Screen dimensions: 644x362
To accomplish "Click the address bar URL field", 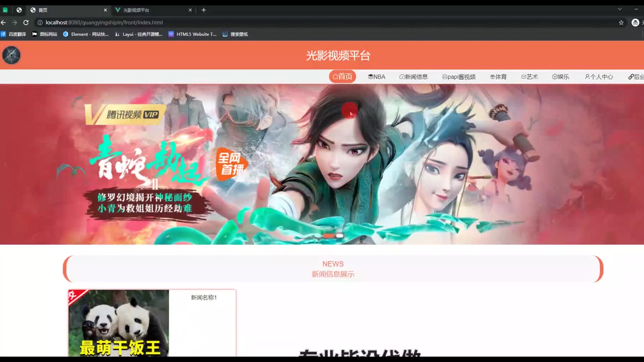I will coord(329,22).
